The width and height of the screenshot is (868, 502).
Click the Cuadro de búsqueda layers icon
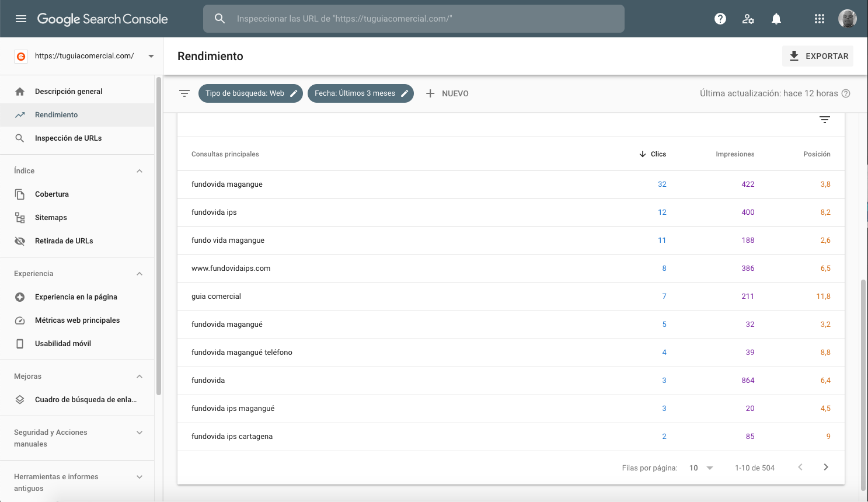pyautogui.click(x=20, y=400)
